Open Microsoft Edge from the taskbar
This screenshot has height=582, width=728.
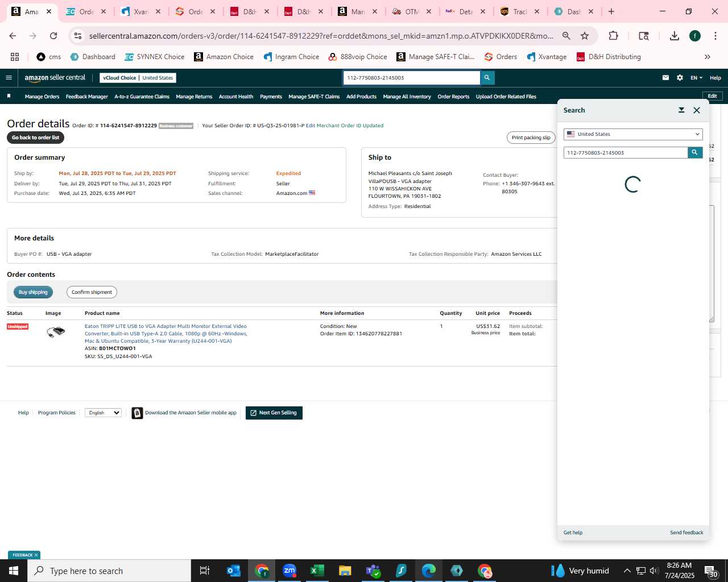tap(429, 571)
